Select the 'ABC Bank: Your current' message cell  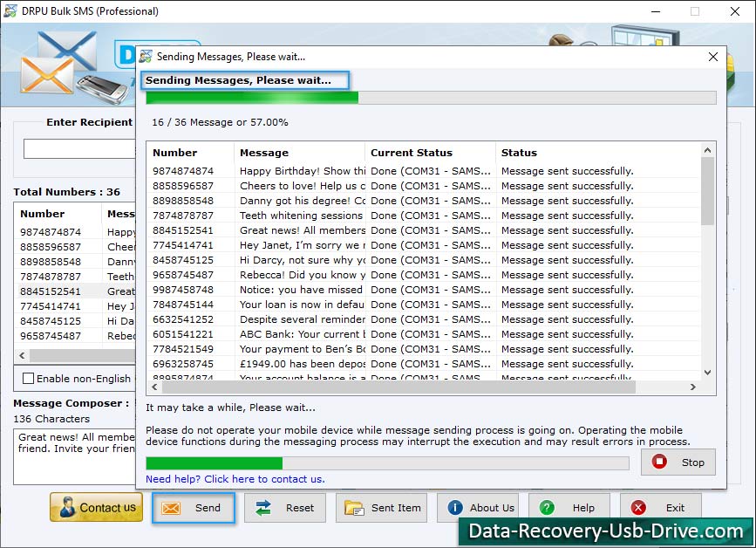pos(302,334)
